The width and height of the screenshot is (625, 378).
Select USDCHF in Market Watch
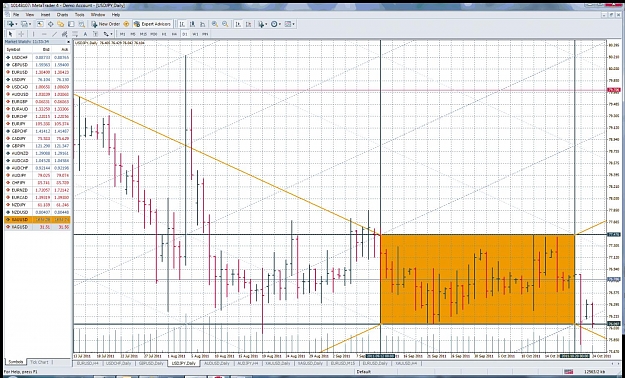(x=37, y=57)
